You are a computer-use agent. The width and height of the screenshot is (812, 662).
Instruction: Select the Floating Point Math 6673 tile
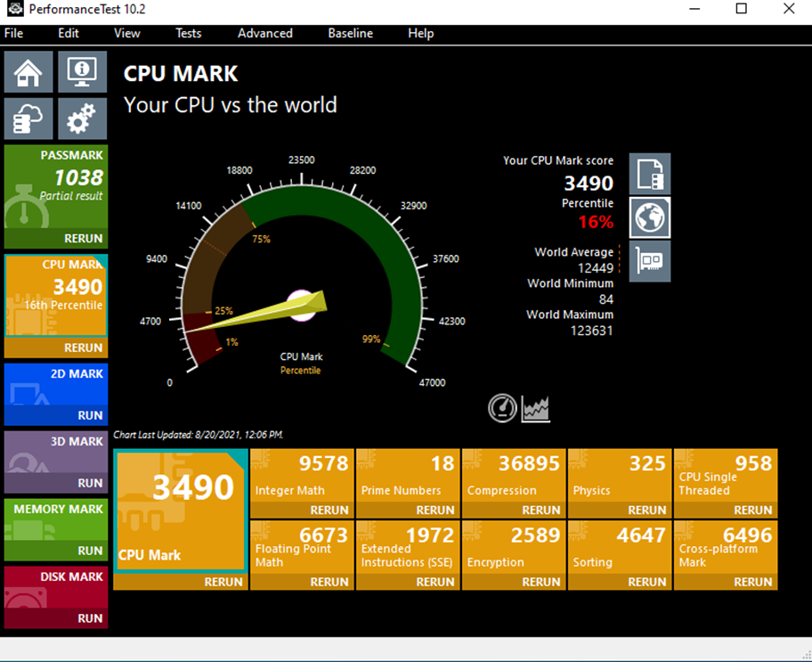click(302, 547)
